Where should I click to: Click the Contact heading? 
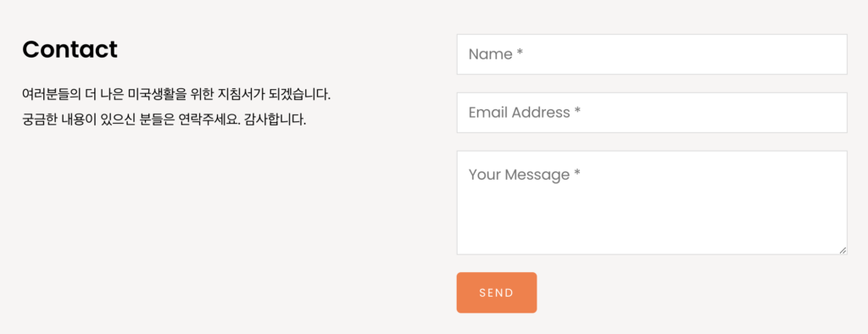(x=70, y=49)
